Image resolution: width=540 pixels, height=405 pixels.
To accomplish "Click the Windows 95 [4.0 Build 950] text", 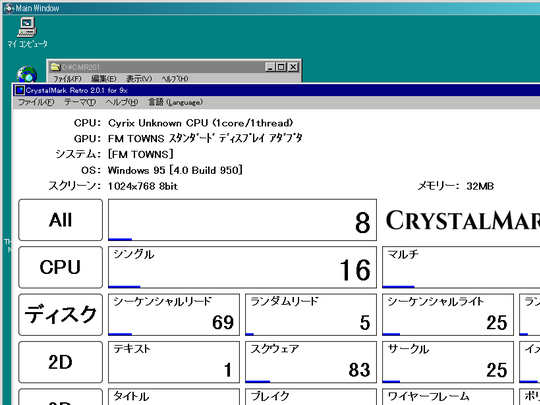I will (x=175, y=170).
